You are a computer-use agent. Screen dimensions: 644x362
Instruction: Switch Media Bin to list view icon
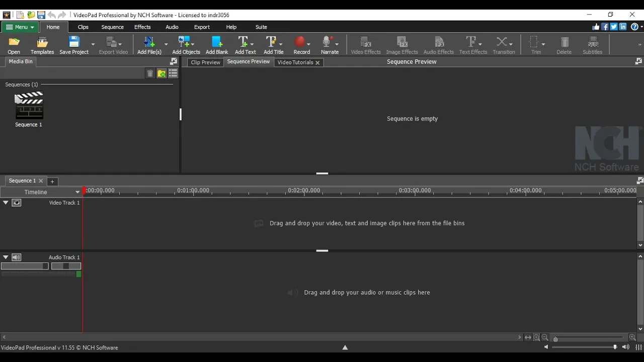[x=173, y=74]
